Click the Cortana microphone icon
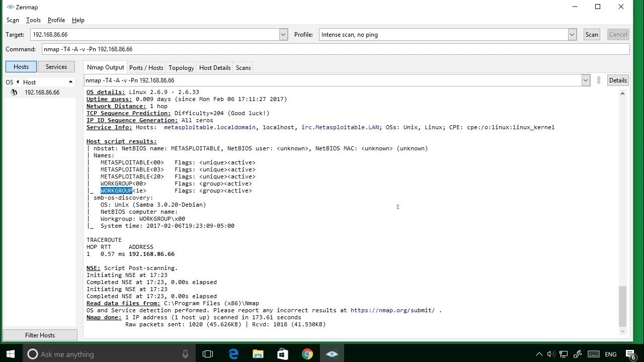Image resolution: width=644 pixels, height=362 pixels. point(186,354)
